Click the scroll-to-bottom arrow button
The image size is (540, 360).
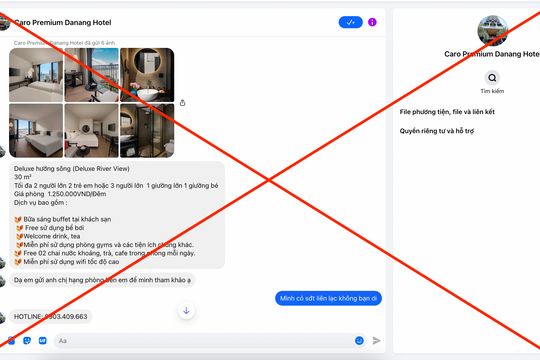coord(186,311)
